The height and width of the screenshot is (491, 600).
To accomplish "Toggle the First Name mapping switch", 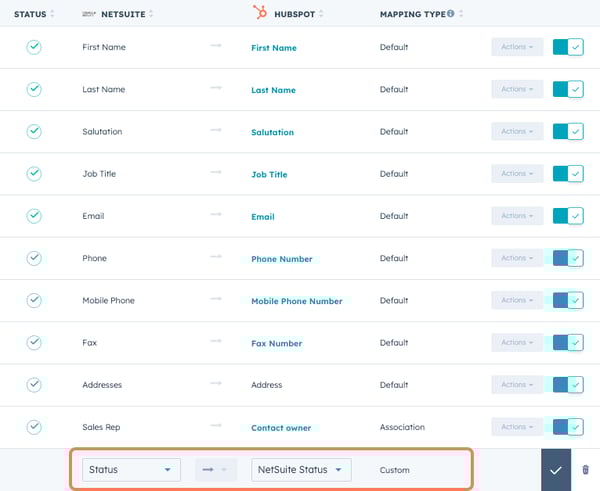I will pos(568,47).
